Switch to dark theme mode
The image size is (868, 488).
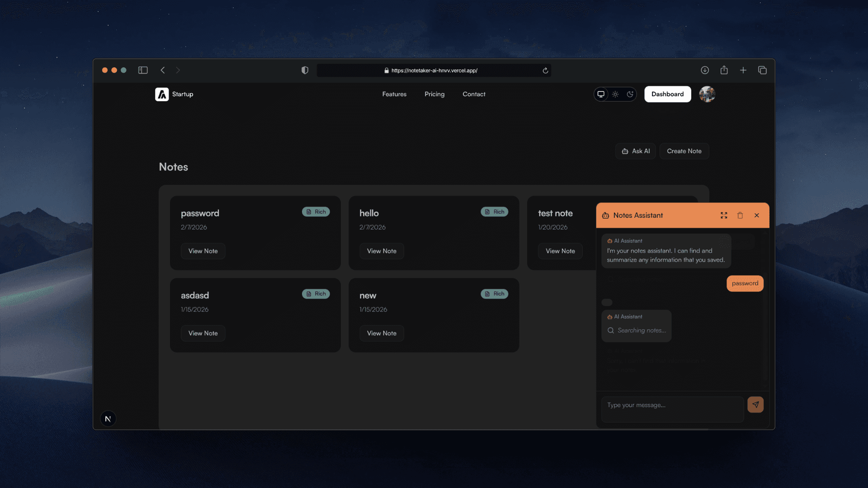tap(630, 94)
